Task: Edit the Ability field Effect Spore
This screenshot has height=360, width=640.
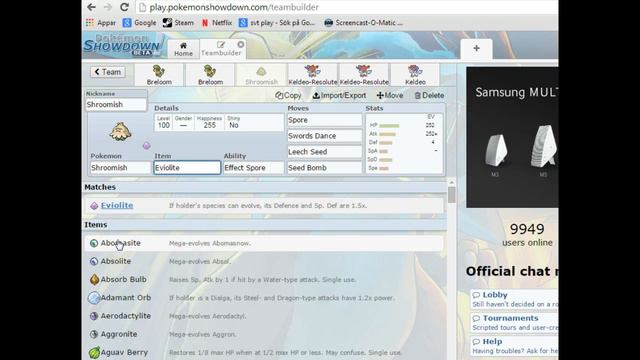Action: pyautogui.click(x=253, y=168)
